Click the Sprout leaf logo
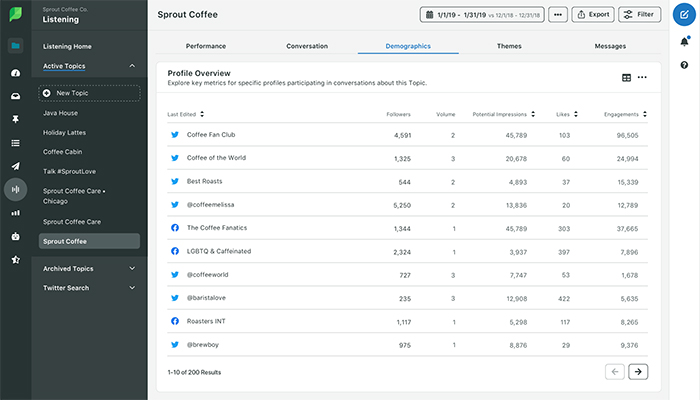The image size is (700, 400). coord(16,14)
